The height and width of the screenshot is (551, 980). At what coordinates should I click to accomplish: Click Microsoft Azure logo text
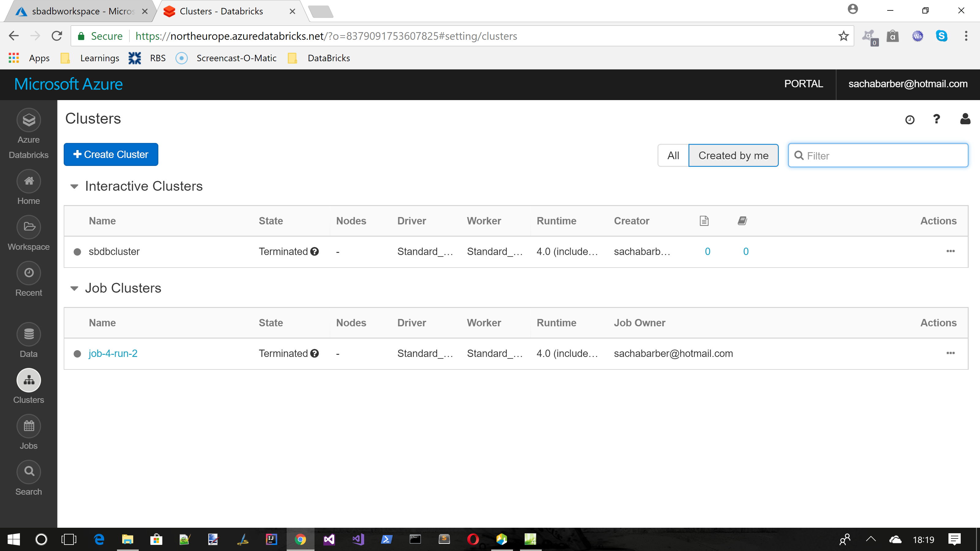coord(69,84)
